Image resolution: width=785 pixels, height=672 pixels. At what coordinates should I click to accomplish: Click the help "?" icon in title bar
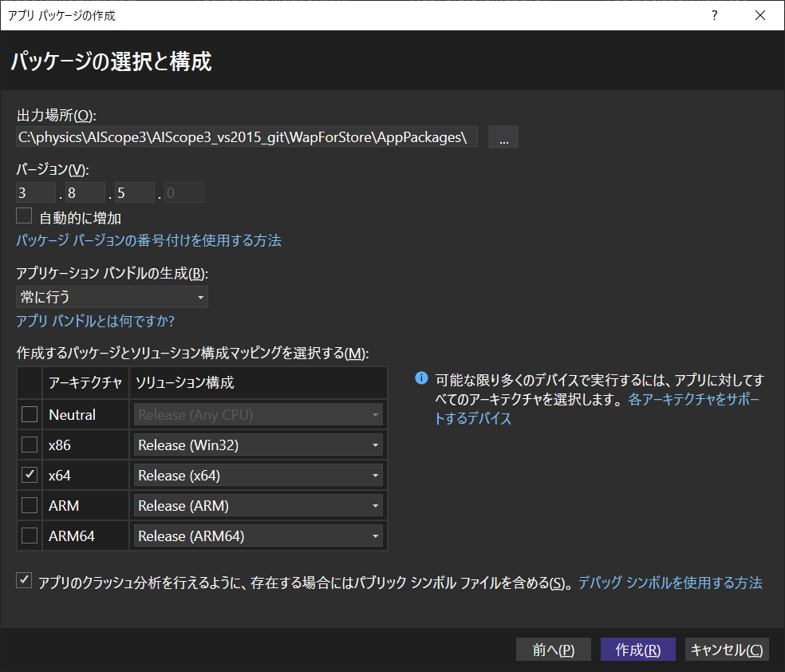click(714, 15)
